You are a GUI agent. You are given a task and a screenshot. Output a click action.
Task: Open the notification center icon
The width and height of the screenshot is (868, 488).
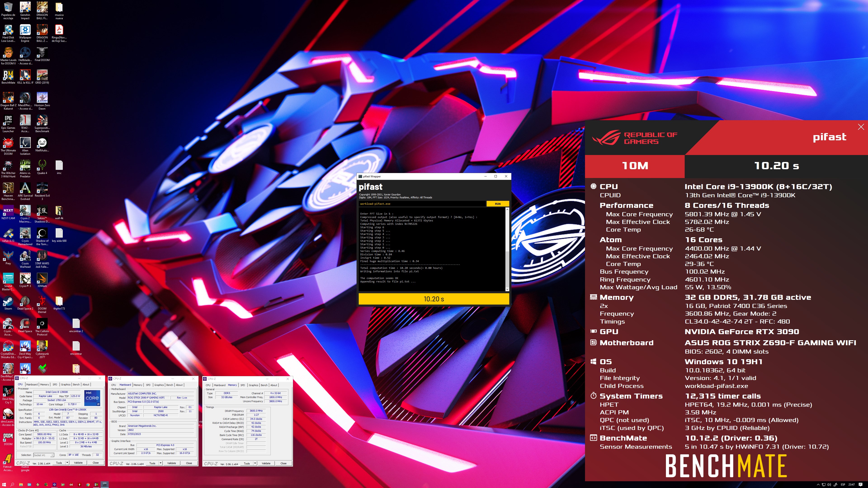coord(860,485)
